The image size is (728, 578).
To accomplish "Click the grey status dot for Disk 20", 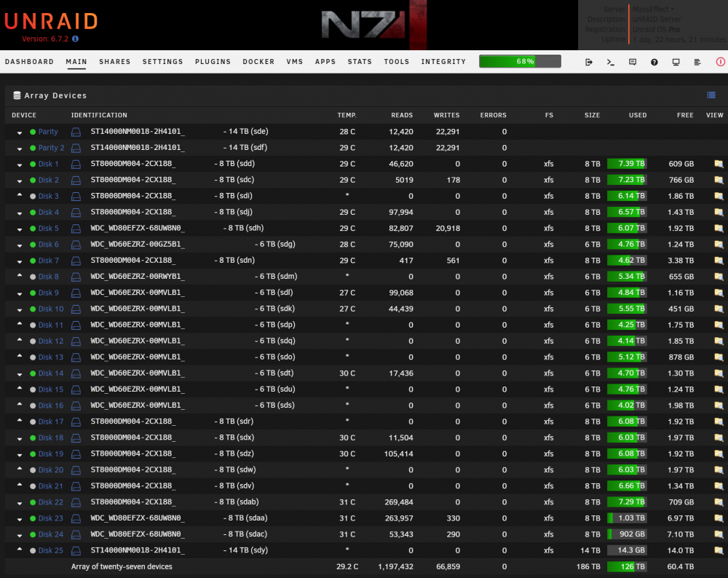I will pyautogui.click(x=33, y=470).
